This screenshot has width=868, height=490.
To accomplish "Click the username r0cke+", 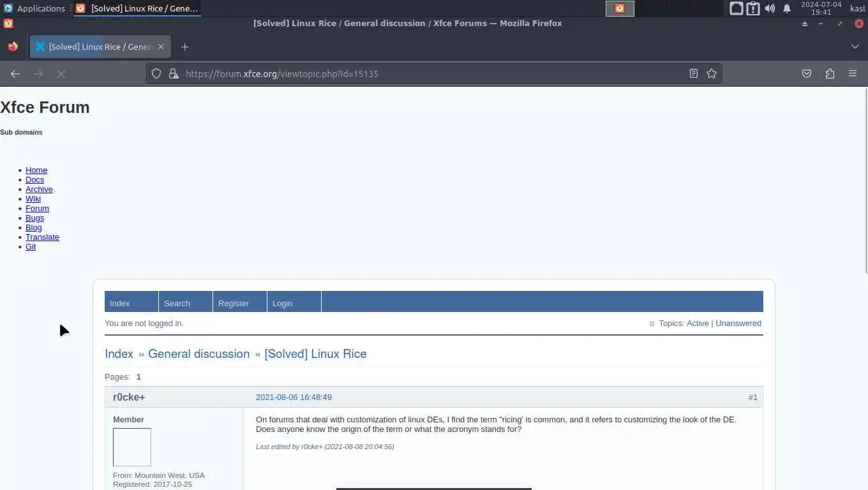I will coord(129,397).
